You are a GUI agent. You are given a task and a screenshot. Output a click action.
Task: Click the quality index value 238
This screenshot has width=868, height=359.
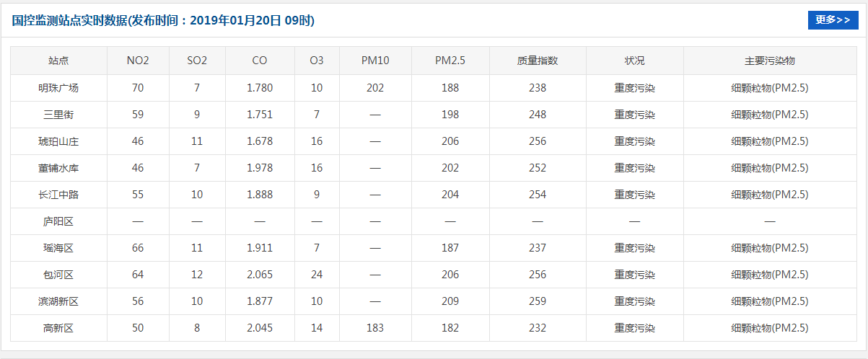click(x=538, y=88)
